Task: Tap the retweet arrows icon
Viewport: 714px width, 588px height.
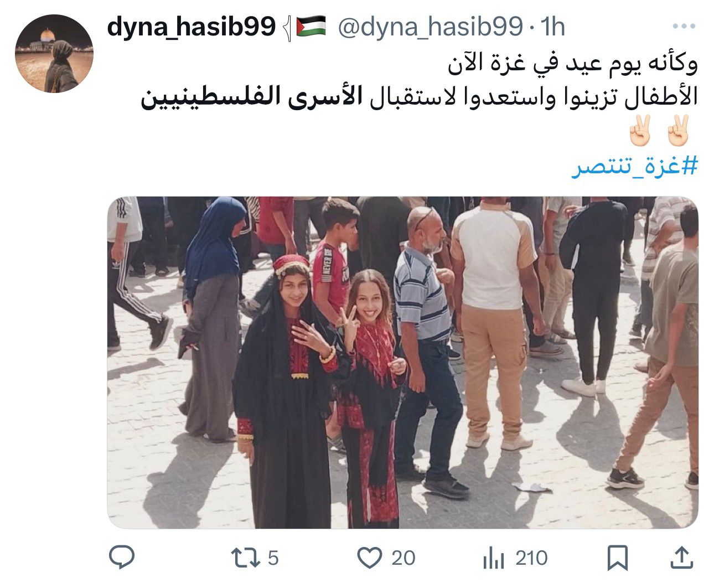Action: point(245,558)
